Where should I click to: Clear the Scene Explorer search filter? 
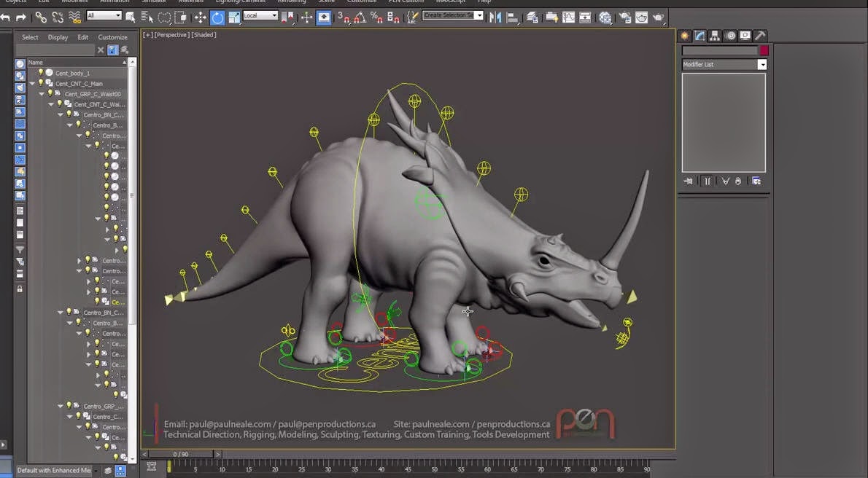(x=101, y=50)
